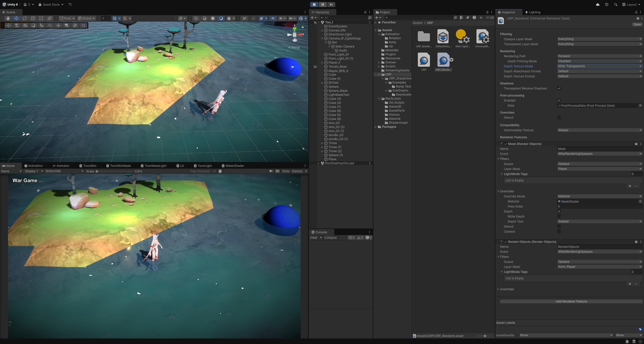Viewport: 644px width, 344px height.
Task: Uncheck Post-processing Enabled
Action: click(559, 100)
